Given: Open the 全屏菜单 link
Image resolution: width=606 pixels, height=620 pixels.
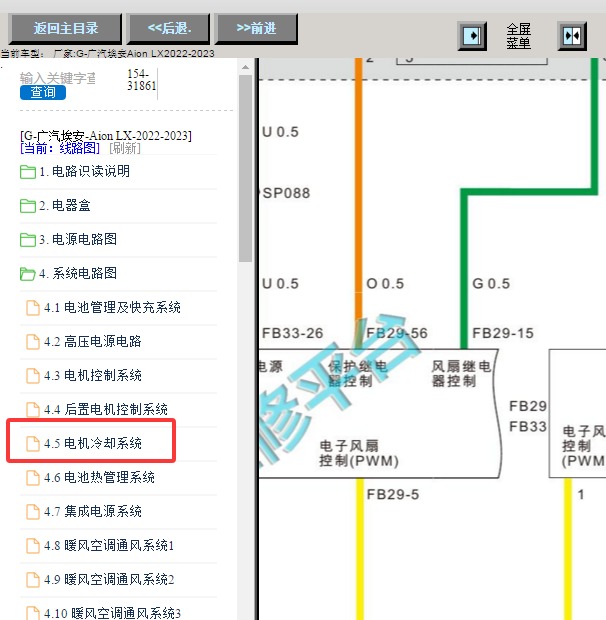Looking at the screenshot, I should click(x=518, y=36).
